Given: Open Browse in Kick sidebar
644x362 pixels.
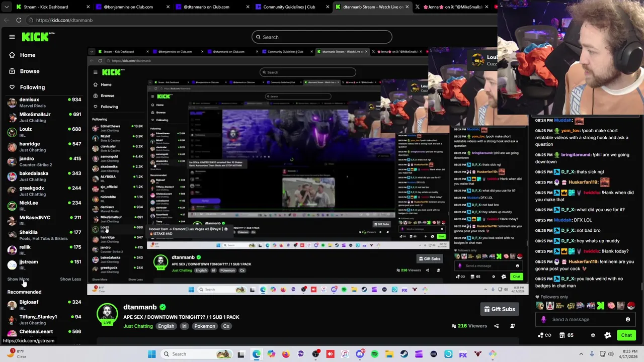Looking at the screenshot, I should click(30, 71).
